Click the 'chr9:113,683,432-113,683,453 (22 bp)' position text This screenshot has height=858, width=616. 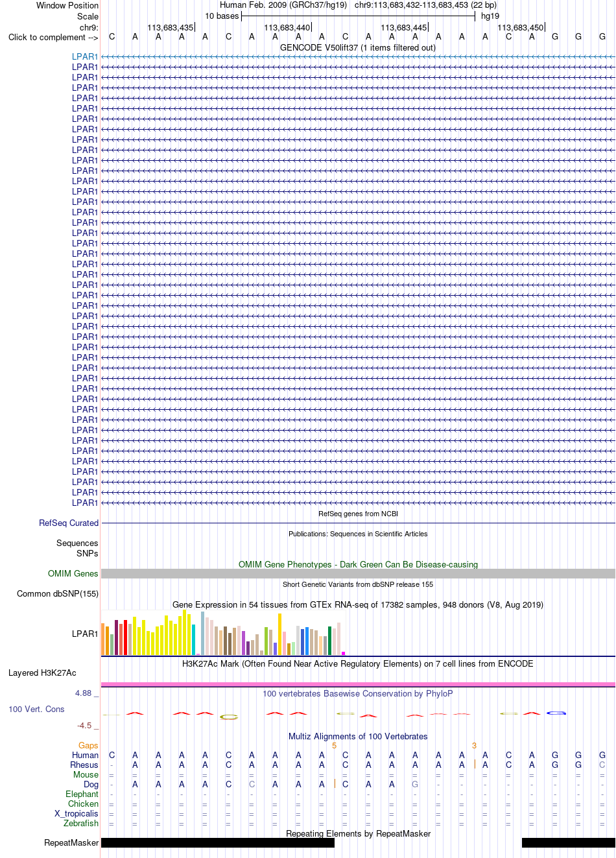[426, 5]
